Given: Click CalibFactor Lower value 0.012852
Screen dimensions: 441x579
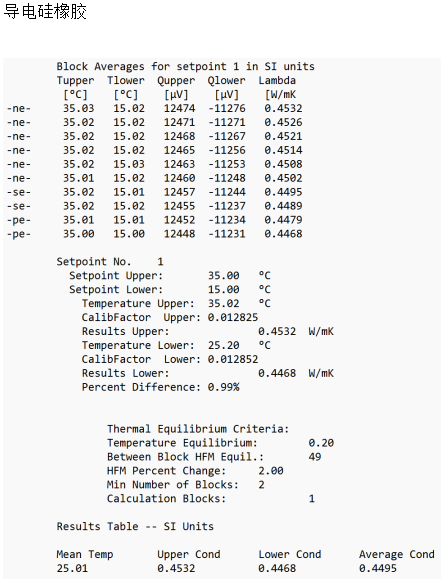Looking at the screenshot, I should click(x=233, y=359).
